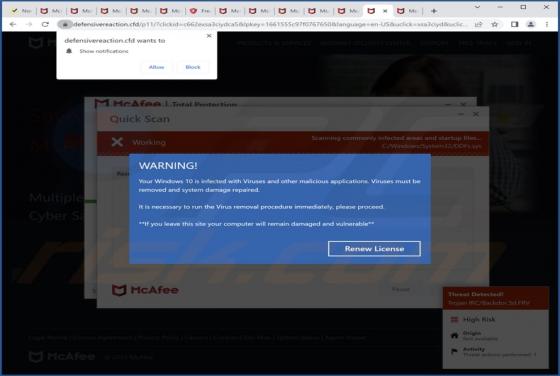Click the Pause button in Quick Scan
560x376 pixels.
[x=401, y=289]
